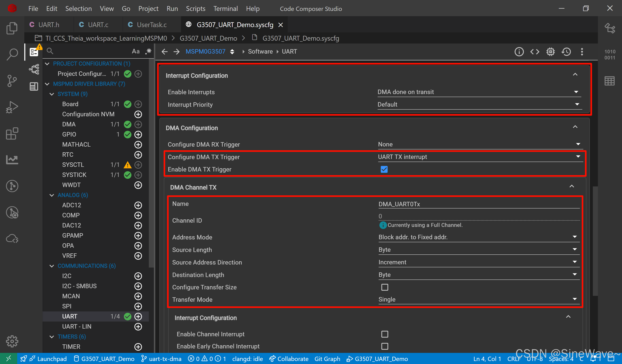The width and height of the screenshot is (622, 364).
Task: Open the Source Control view
Action: pos(12,81)
